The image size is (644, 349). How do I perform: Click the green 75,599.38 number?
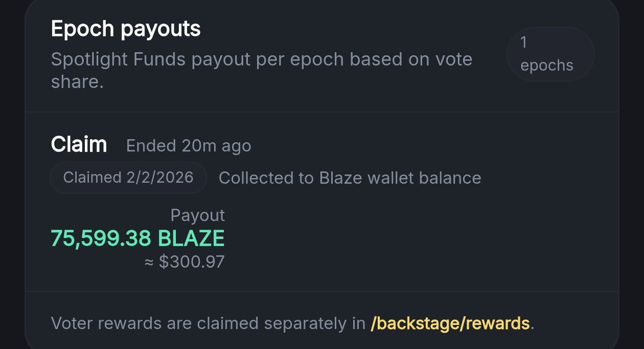(101, 238)
